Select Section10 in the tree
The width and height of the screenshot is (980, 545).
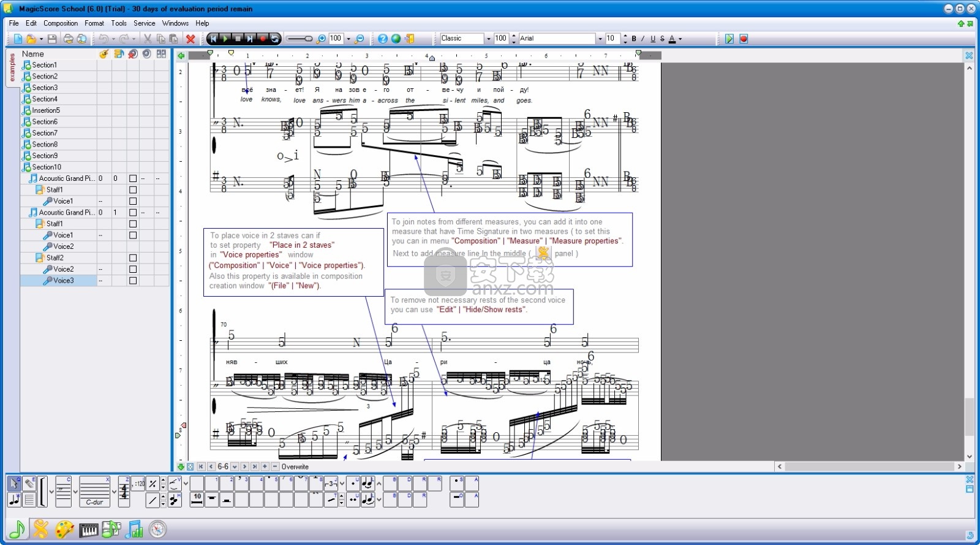(x=47, y=167)
